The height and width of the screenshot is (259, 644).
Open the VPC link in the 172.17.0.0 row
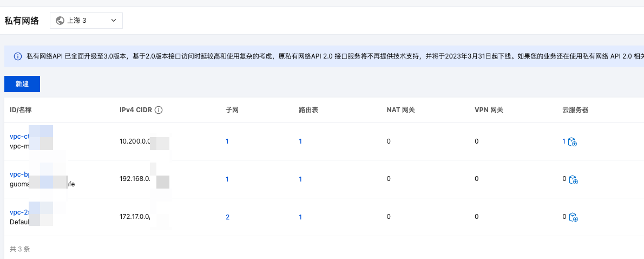point(19,212)
